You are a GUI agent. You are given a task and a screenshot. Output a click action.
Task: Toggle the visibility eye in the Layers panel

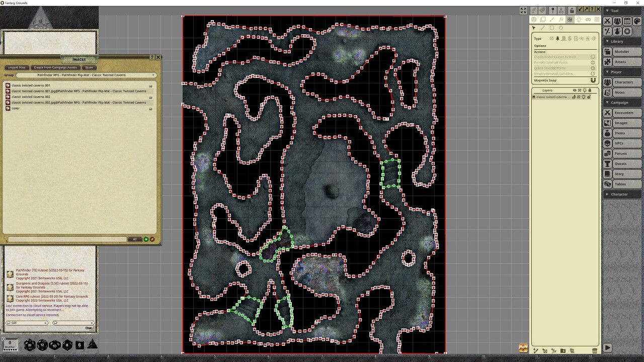click(575, 90)
